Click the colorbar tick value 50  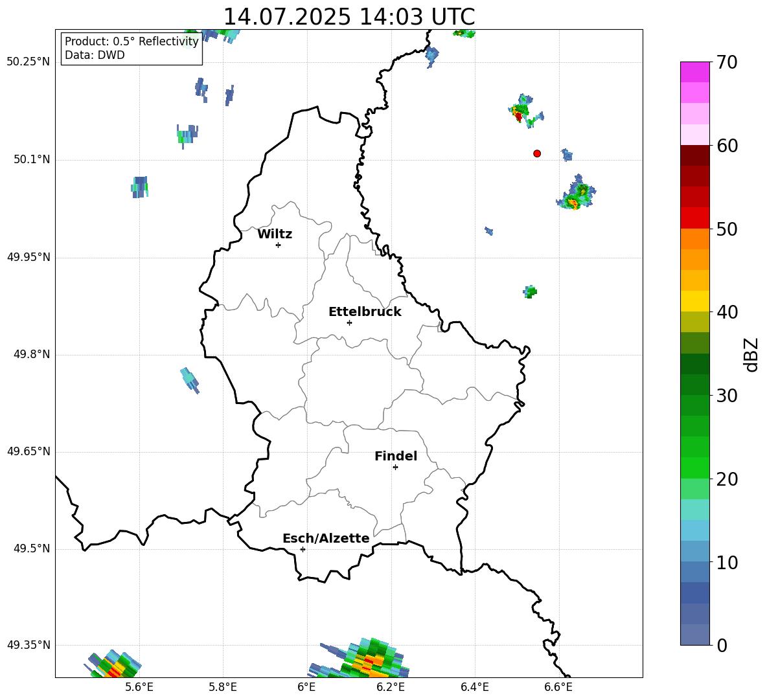[x=727, y=229]
